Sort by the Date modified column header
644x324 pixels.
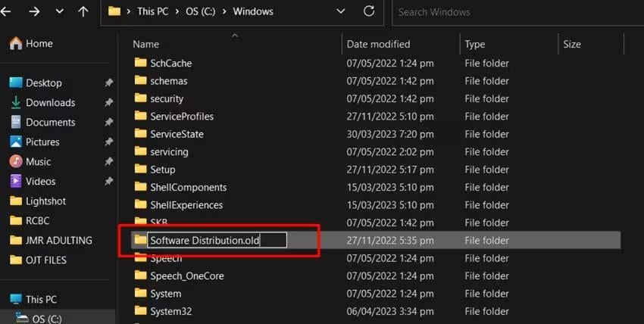[378, 45]
